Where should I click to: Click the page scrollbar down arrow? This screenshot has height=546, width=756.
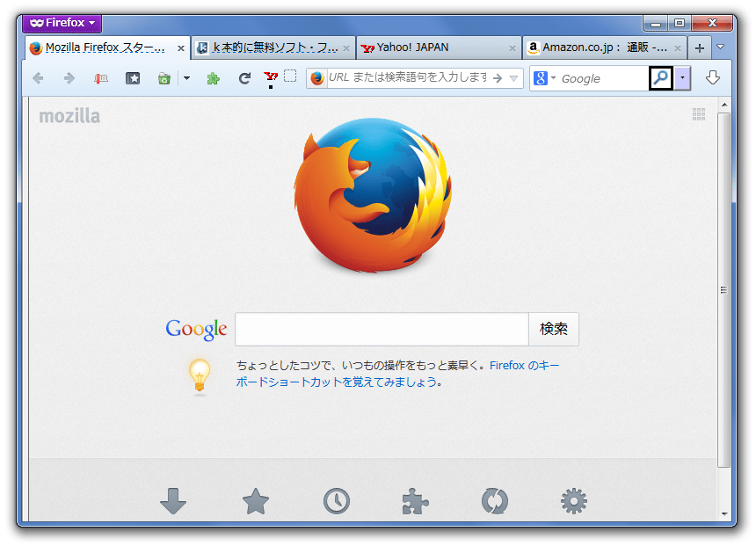724,514
